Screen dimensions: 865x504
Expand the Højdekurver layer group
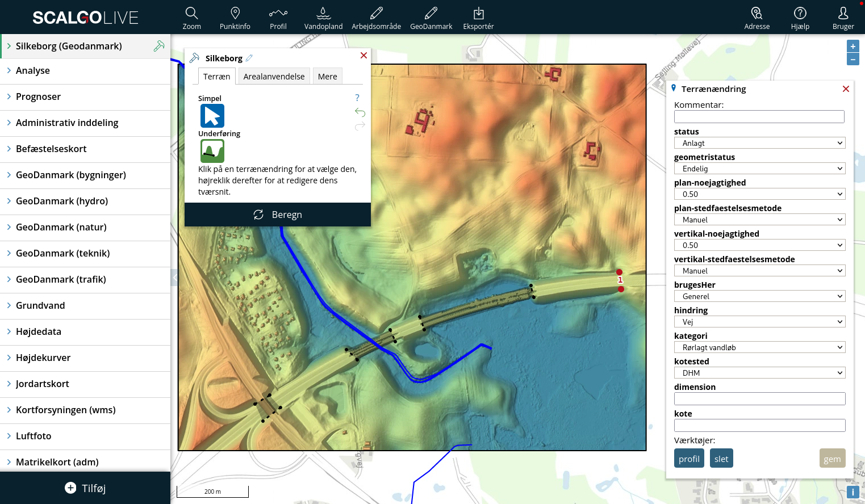85,358
